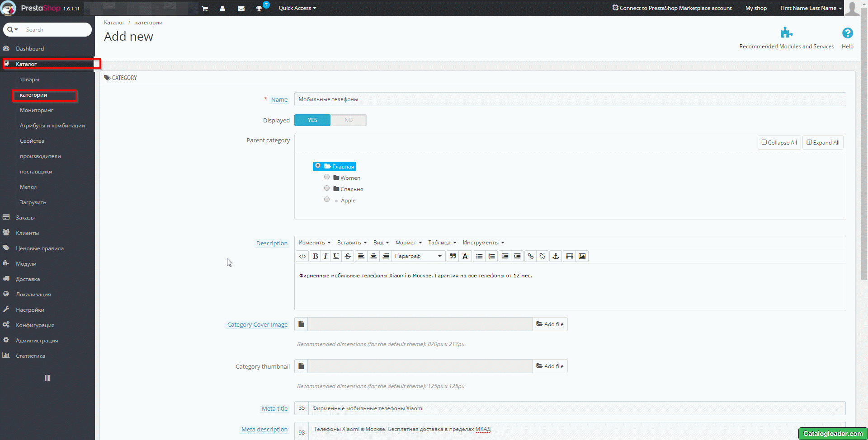The width and height of the screenshot is (868, 440).
Task: Click in the category Name field
Action: point(570,99)
